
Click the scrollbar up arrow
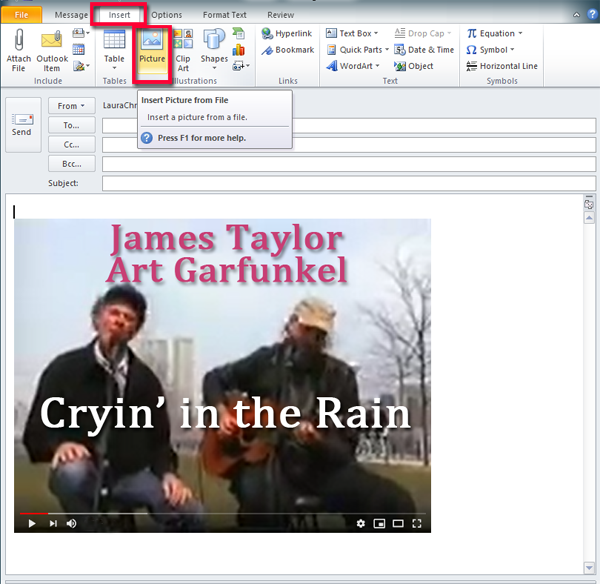tap(589, 218)
